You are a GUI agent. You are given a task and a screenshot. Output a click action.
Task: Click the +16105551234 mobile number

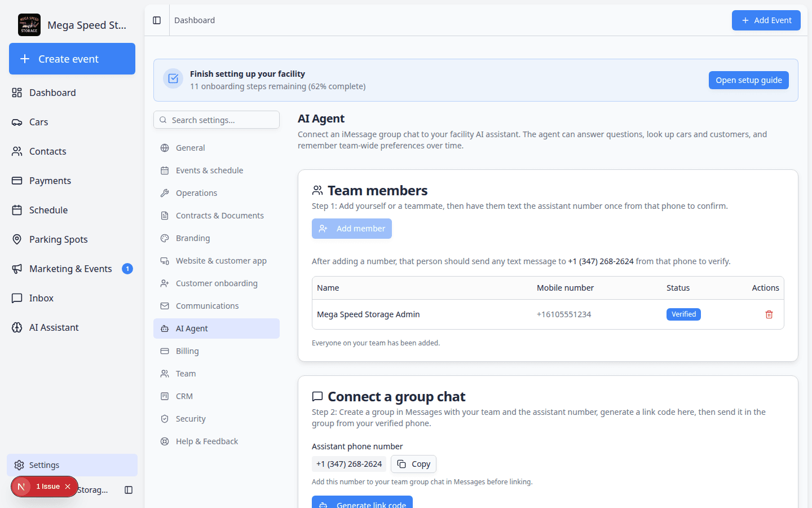click(564, 314)
